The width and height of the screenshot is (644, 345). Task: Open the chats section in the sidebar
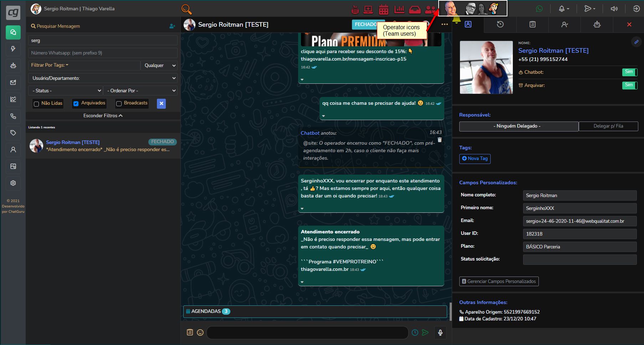pos(13,32)
